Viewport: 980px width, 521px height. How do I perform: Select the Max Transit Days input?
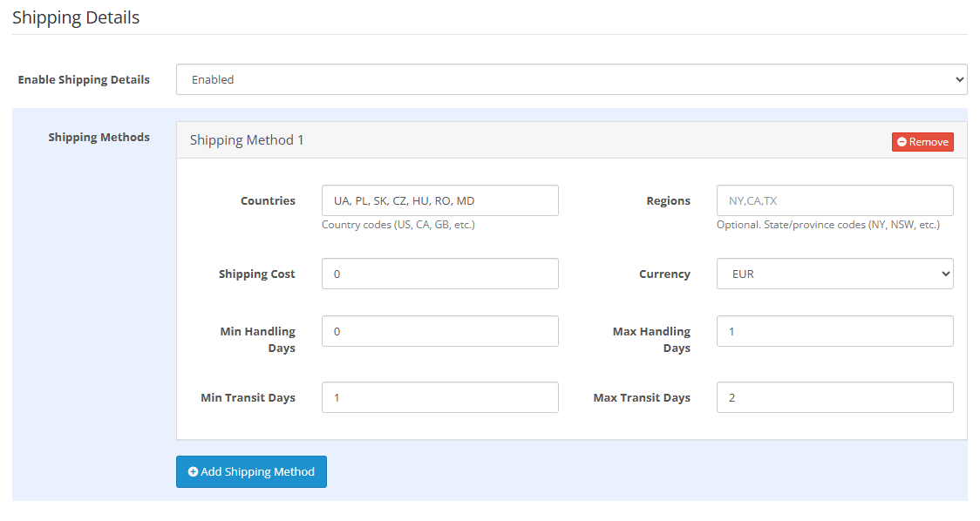834,397
